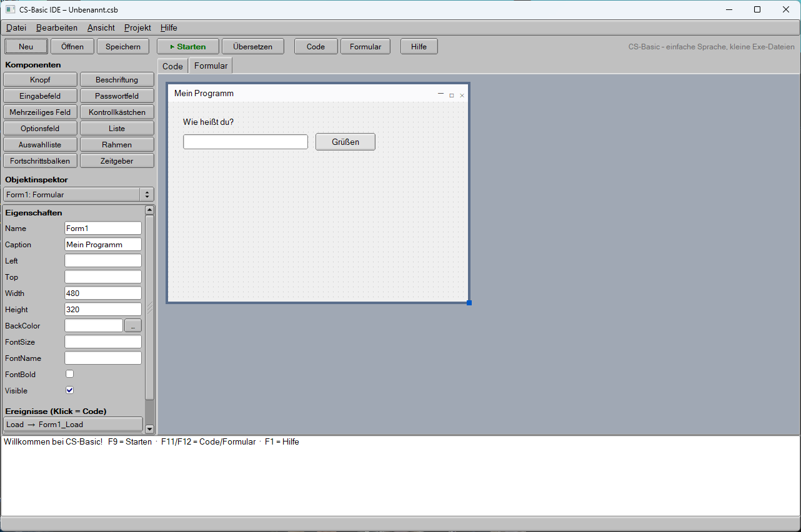Open the Datei menu
The height and width of the screenshot is (532, 801).
click(16, 27)
